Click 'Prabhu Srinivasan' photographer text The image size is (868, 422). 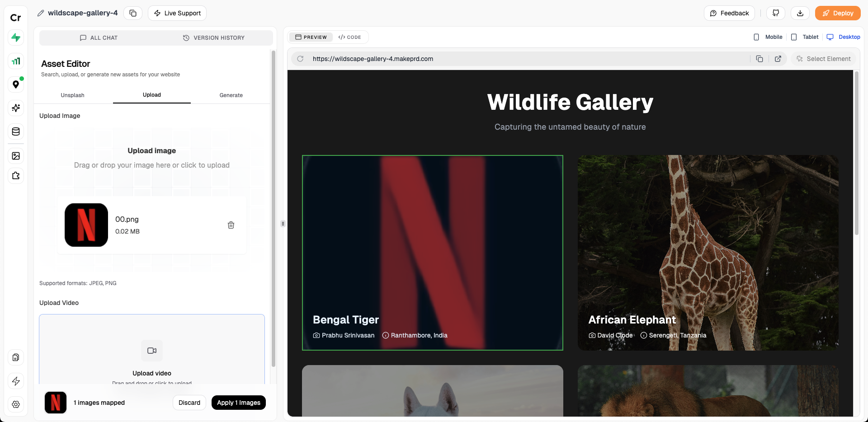point(348,335)
